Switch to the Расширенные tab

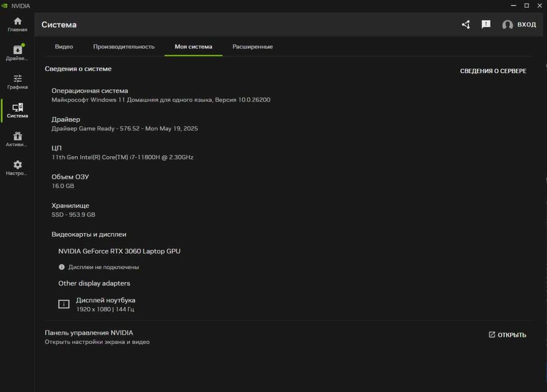(253, 46)
